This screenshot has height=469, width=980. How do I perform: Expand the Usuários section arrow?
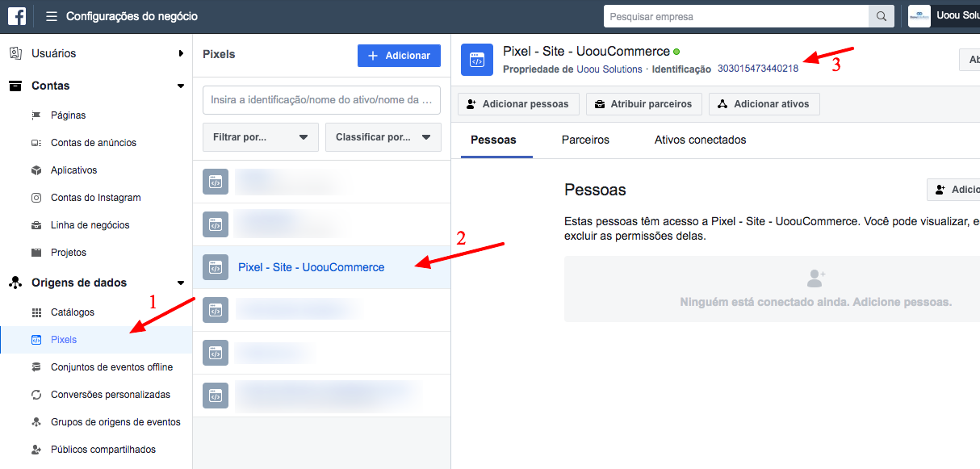click(x=181, y=53)
